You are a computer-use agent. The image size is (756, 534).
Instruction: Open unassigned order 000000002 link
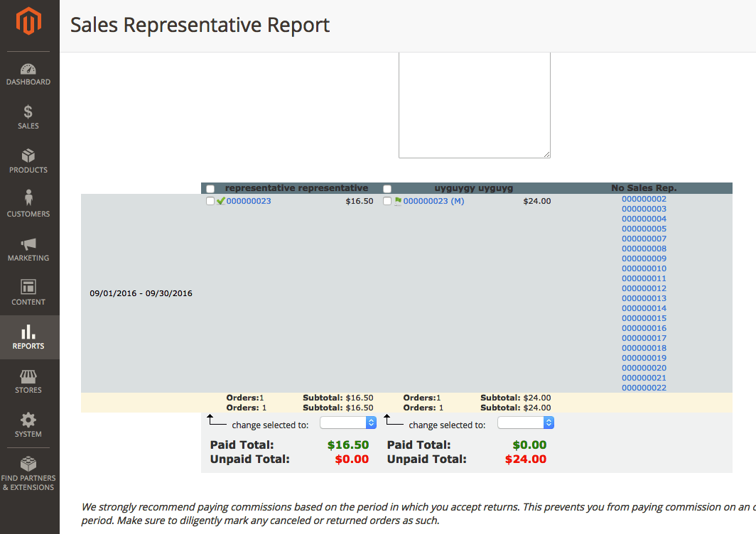(644, 200)
